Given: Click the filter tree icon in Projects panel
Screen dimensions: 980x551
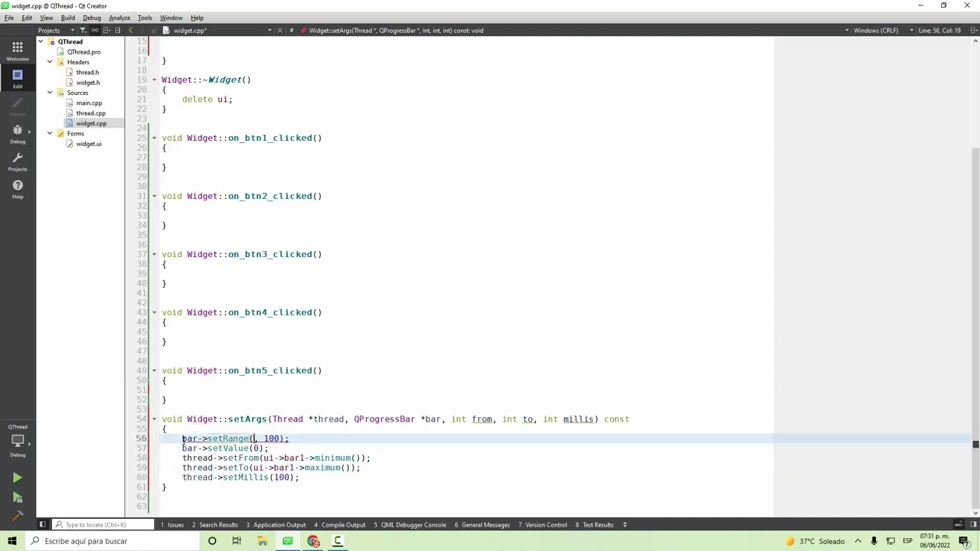Looking at the screenshot, I should click(83, 31).
